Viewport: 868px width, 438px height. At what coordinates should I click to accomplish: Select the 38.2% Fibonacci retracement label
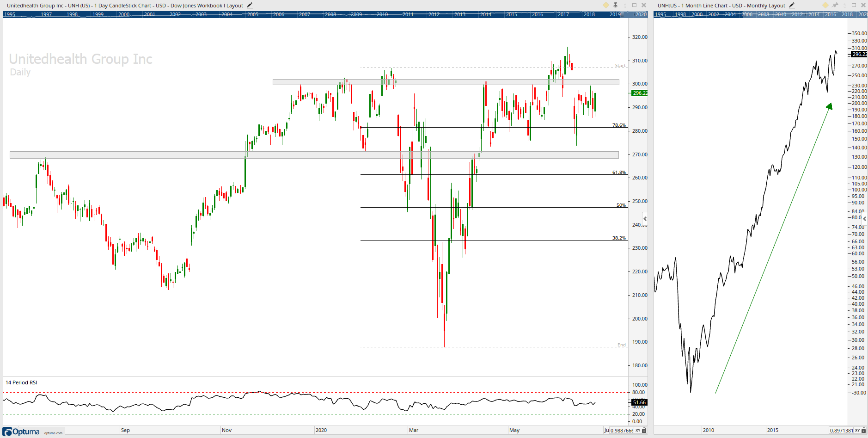(x=619, y=238)
